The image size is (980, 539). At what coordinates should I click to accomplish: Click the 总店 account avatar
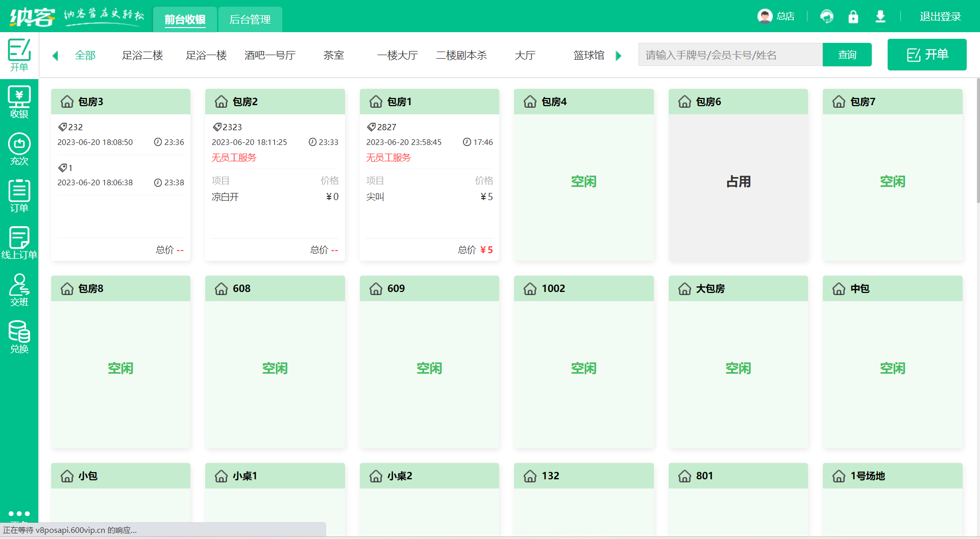[764, 16]
